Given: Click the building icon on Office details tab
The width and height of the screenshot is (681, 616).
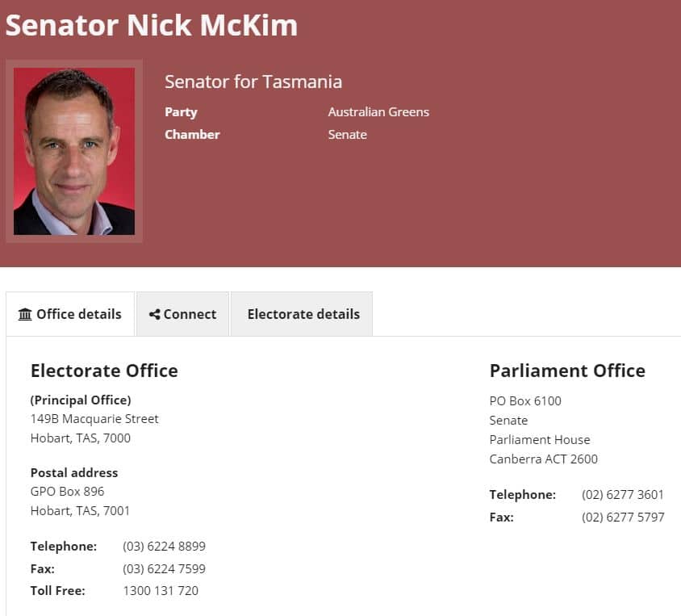Looking at the screenshot, I should point(25,314).
